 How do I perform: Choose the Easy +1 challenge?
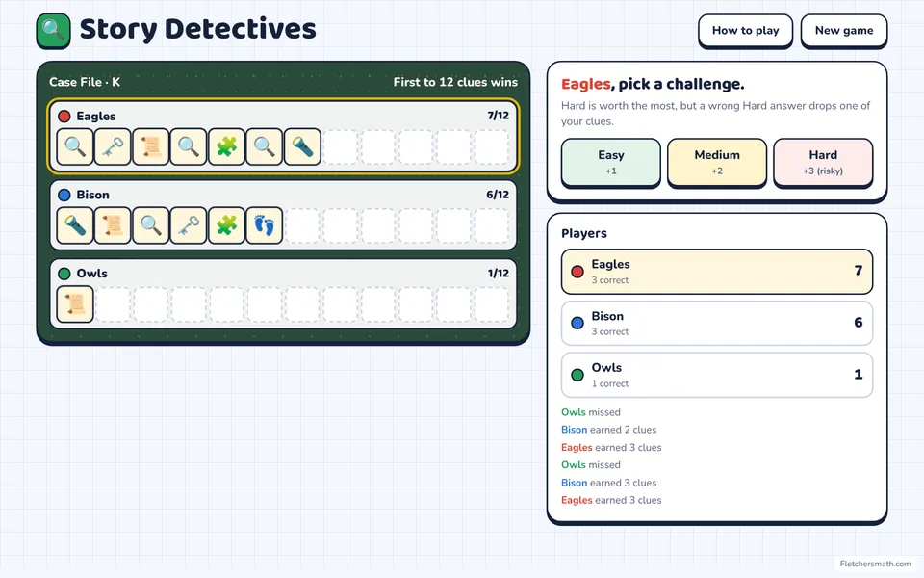pos(610,162)
